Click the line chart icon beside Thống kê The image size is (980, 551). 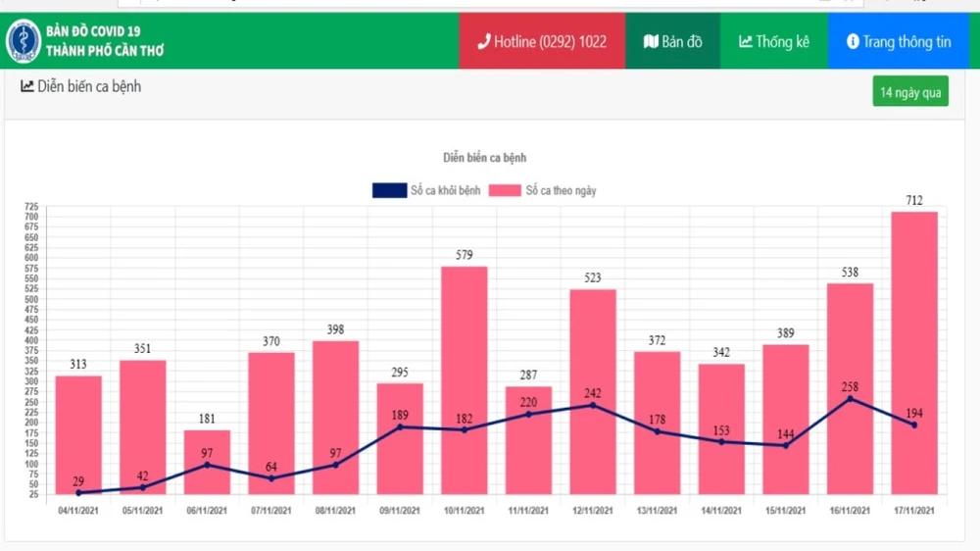pos(745,41)
